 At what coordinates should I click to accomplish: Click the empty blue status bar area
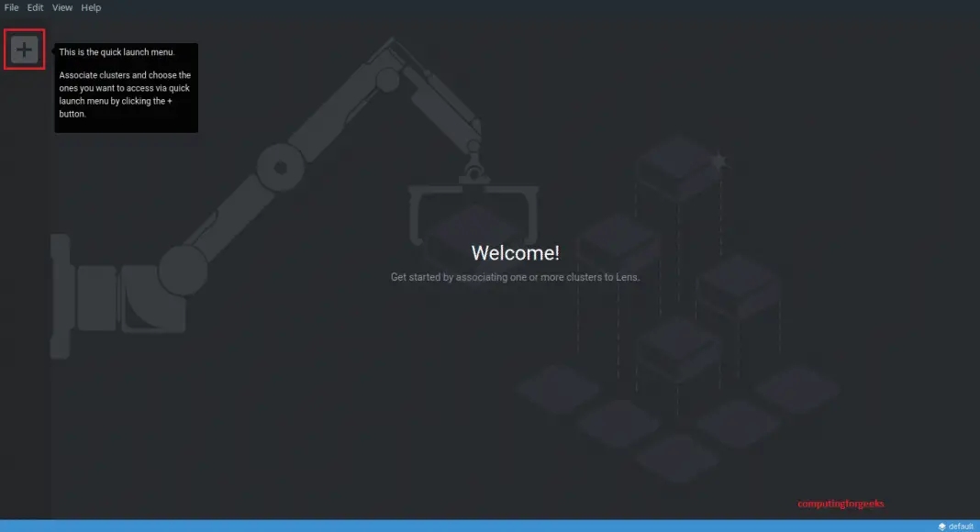pos(459,526)
